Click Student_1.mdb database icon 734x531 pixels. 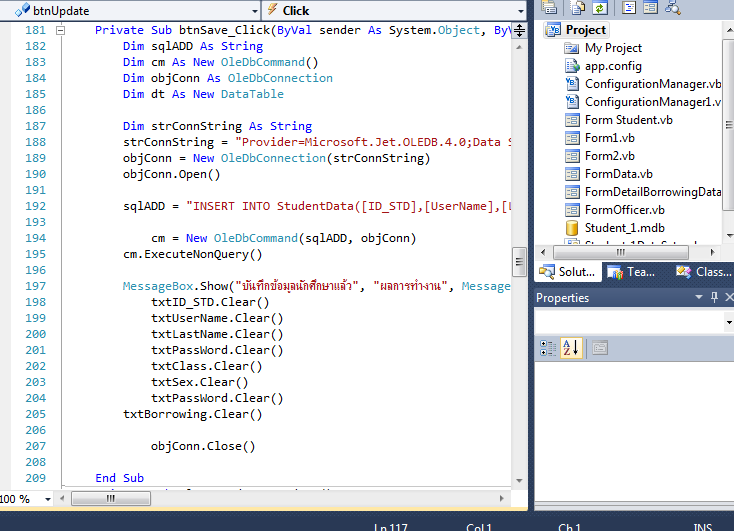[x=572, y=228]
